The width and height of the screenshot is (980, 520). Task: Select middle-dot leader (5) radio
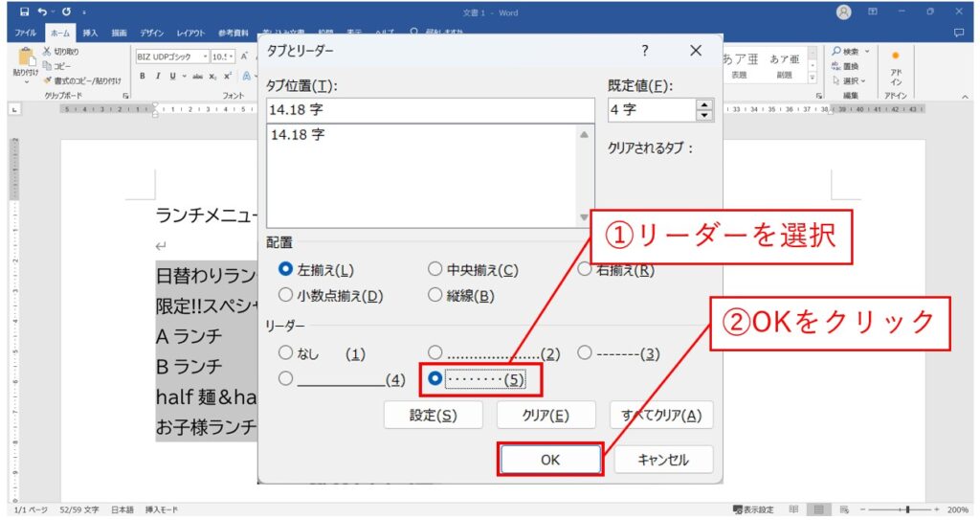tap(435, 378)
